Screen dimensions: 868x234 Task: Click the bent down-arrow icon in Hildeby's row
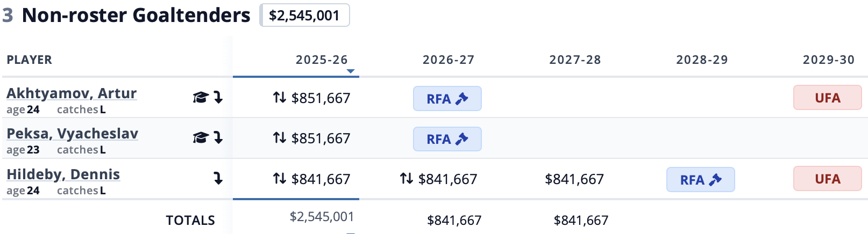(x=218, y=178)
